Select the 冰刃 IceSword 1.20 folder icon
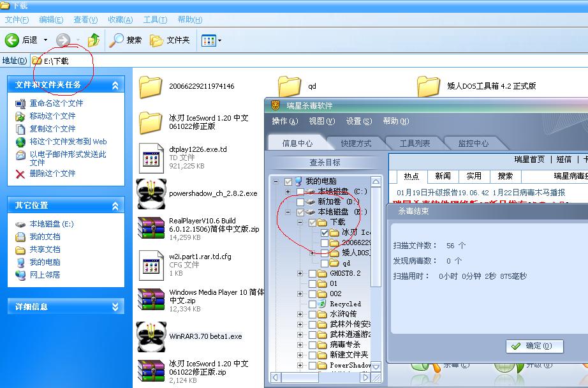The height and width of the screenshot is (388, 588). (x=151, y=123)
